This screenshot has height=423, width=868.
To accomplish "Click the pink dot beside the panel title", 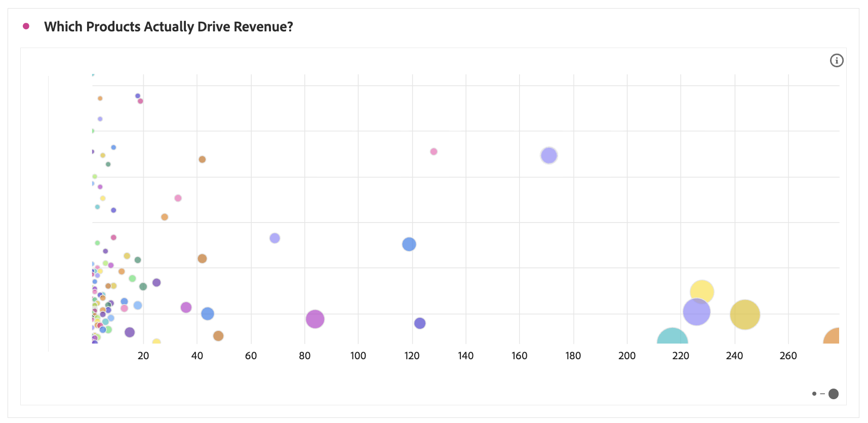I will pyautogui.click(x=26, y=26).
